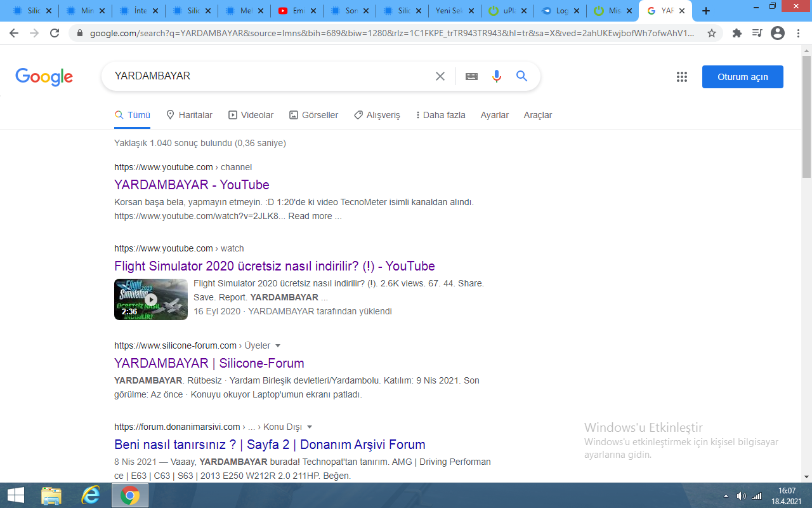
Task: Open the Google apps grid icon
Action: click(x=682, y=77)
